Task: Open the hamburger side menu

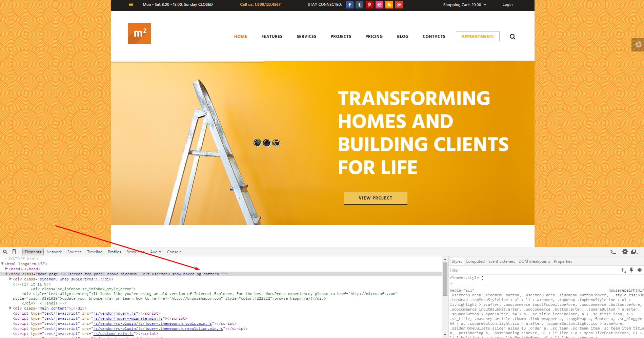Action: tap(131, 5)
